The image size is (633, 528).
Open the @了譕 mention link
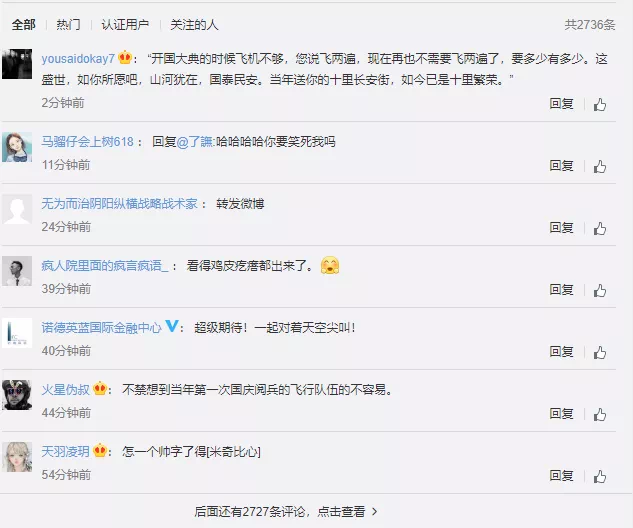195,142
